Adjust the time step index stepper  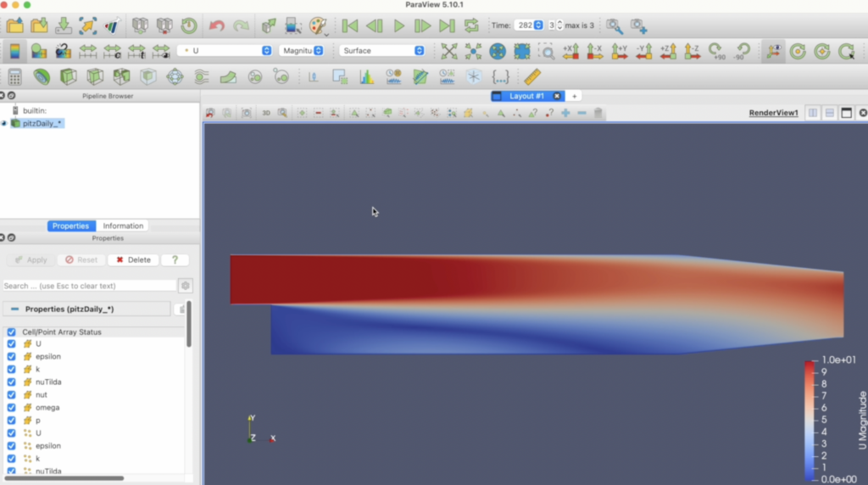click(559, 25)
